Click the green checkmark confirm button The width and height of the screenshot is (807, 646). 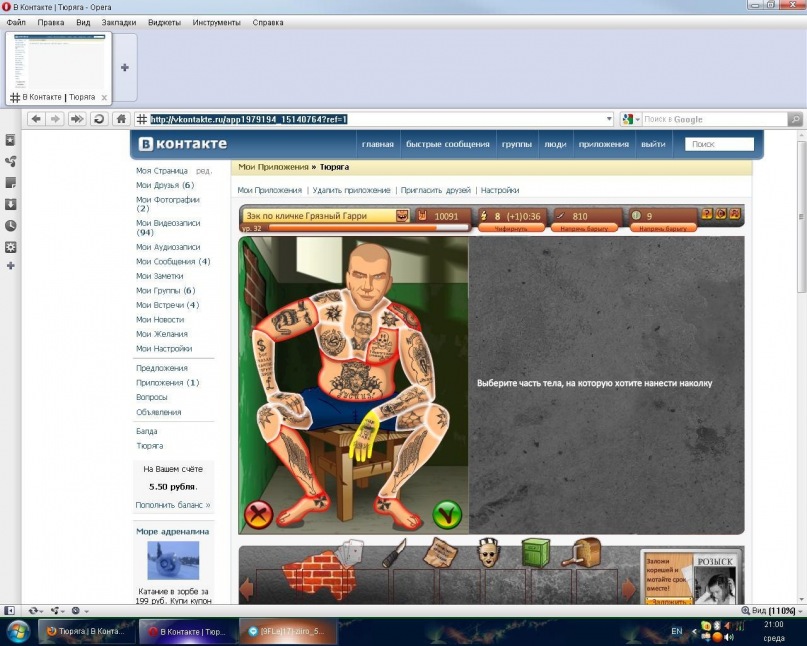coord(446,515)
